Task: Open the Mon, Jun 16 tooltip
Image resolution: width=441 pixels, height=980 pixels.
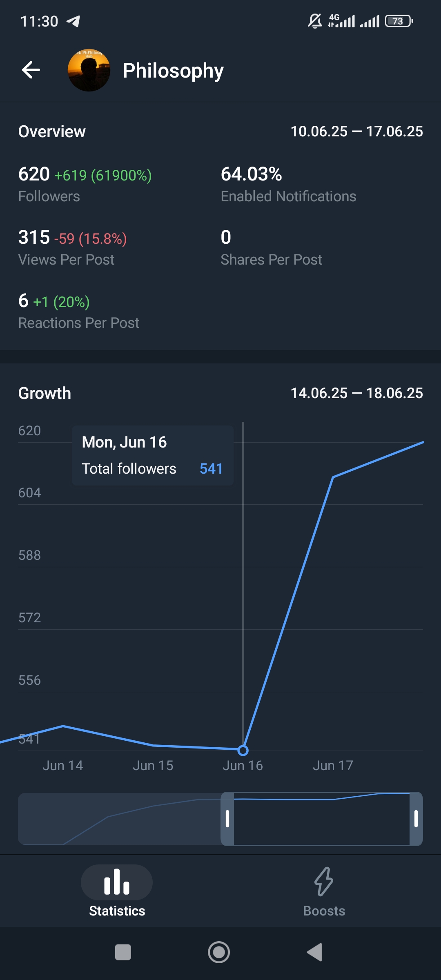Action: pyautogui.click(x=153, y=455)
